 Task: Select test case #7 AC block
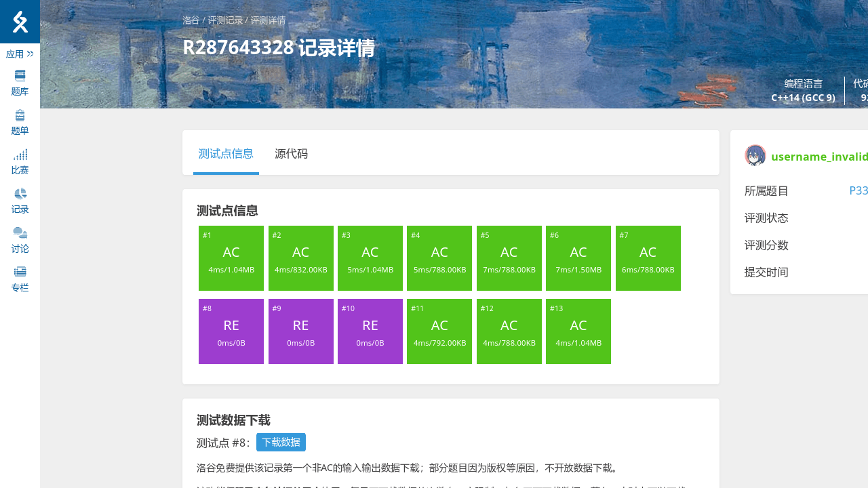(648, 258)
